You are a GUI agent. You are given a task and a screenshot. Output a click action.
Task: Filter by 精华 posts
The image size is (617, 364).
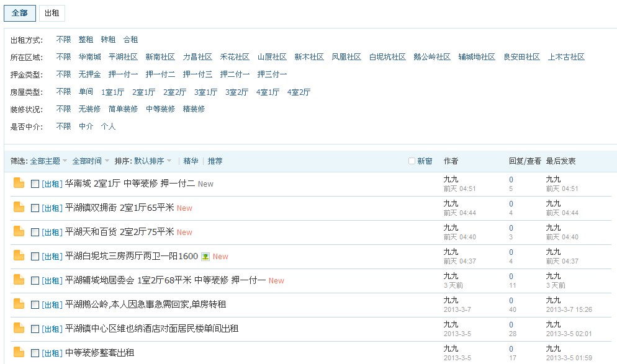tap(191, 161)
